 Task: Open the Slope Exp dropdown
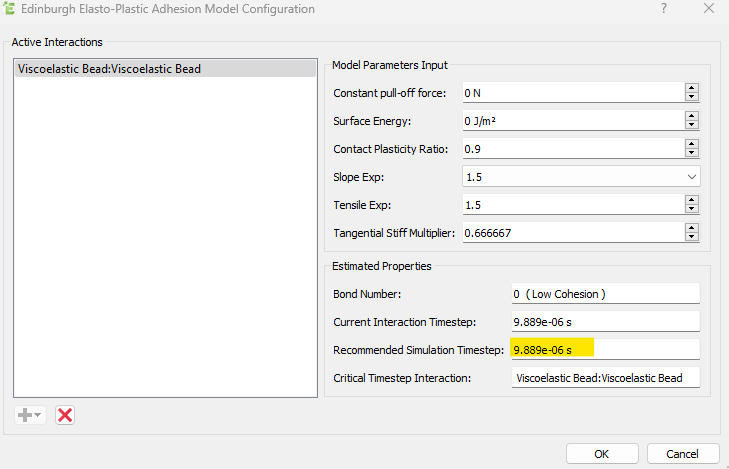pos(581,177)
